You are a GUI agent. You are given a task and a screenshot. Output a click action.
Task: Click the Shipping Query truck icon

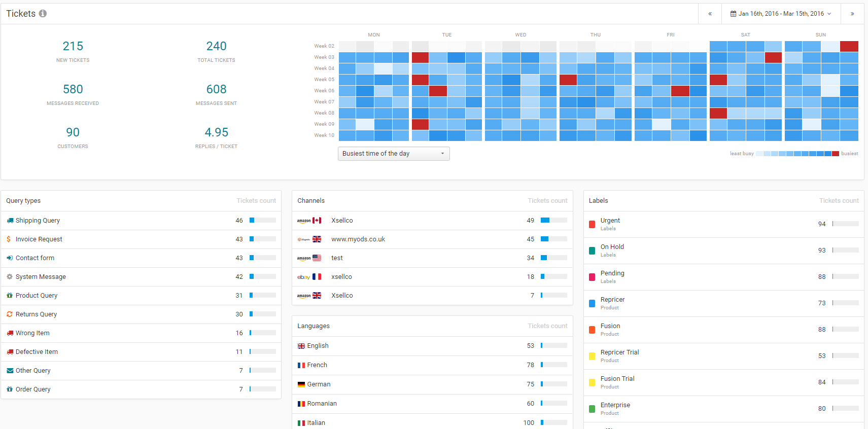[10, 221]
